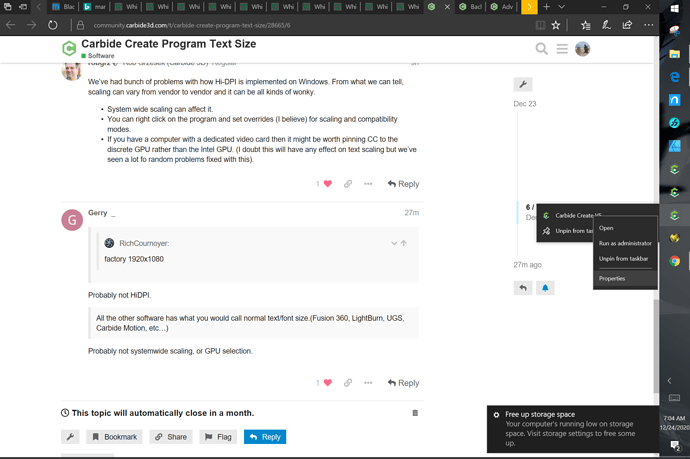Open Properties in the context menu
690x459 pixels.
pos(625,278)
